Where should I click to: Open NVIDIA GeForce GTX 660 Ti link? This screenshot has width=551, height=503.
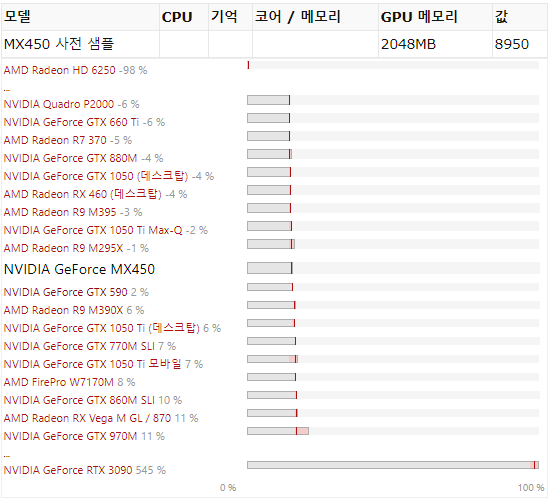71,122
